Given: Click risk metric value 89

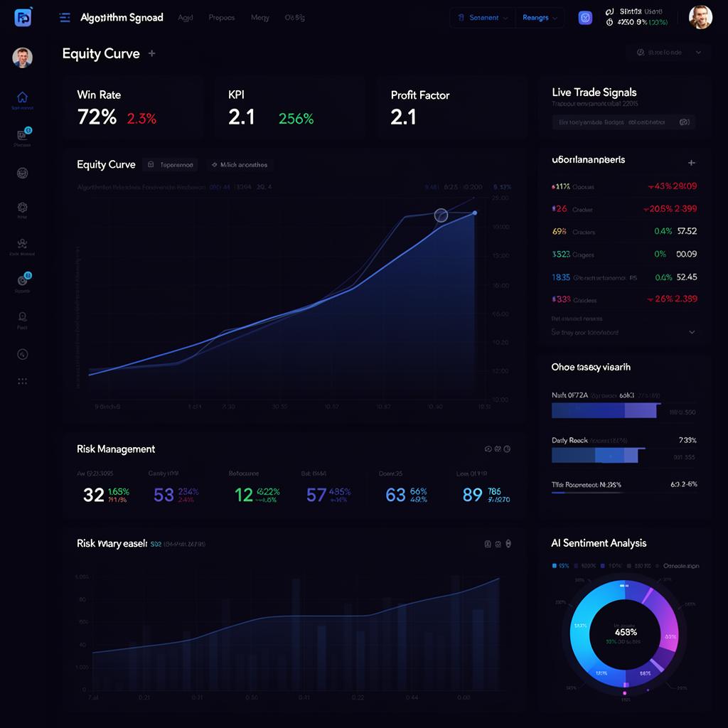Looking at the screenshot, I should coord(473,495).
